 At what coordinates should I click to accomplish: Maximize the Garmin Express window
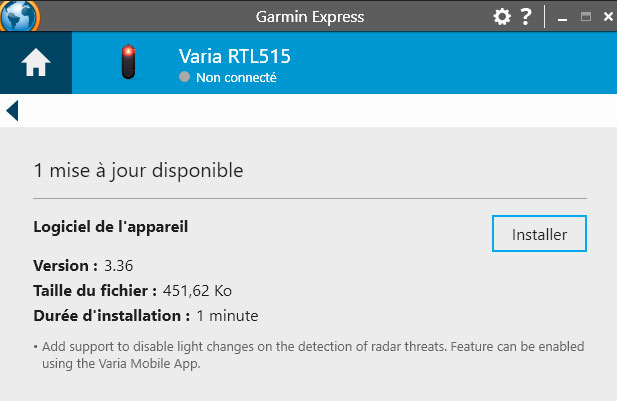(x=586, y=17)
